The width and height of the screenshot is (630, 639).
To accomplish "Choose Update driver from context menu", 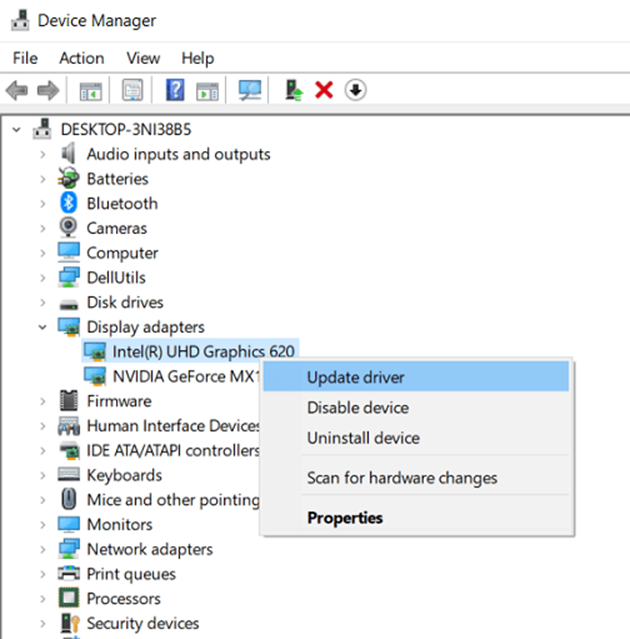I will tap(355, 377).
